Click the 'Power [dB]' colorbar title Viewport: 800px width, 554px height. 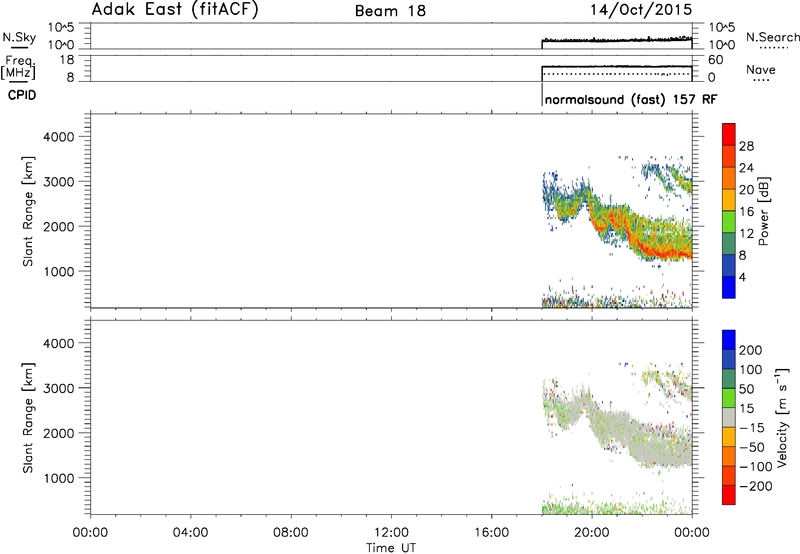[x=764, y=211]
